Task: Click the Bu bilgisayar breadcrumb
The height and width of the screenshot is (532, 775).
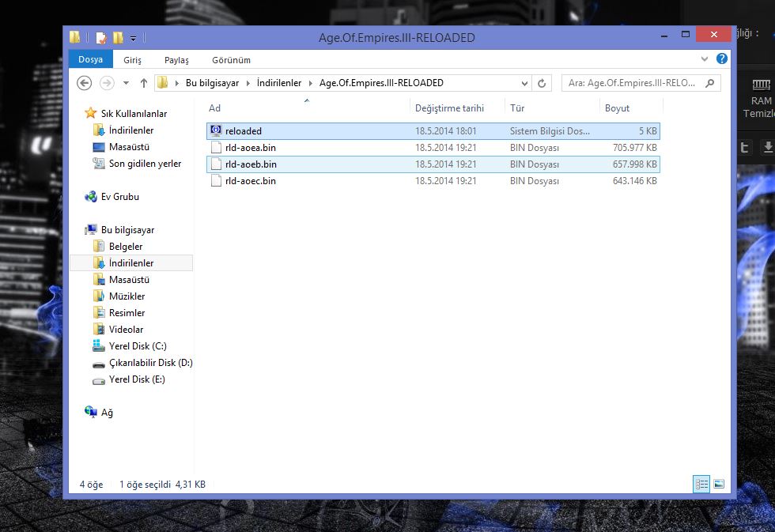Action: click(x=212, y=83)
